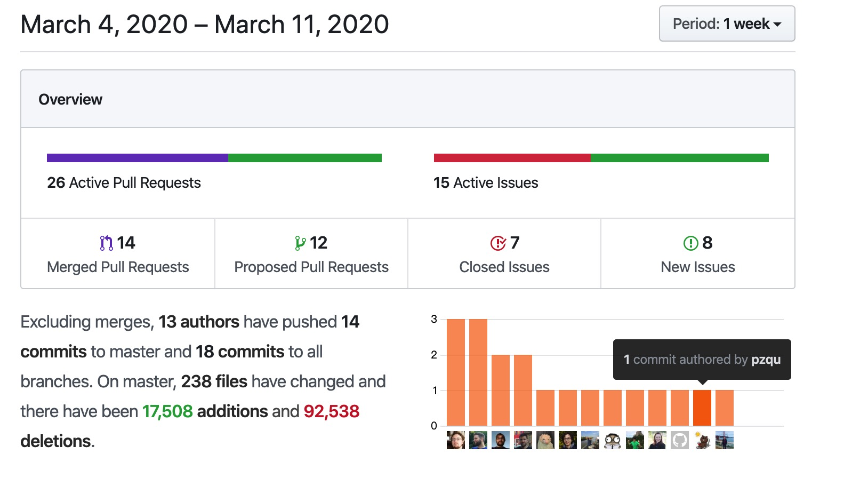
Task: Click purple merged segment of pull requests bar
Action: point(138,158)
